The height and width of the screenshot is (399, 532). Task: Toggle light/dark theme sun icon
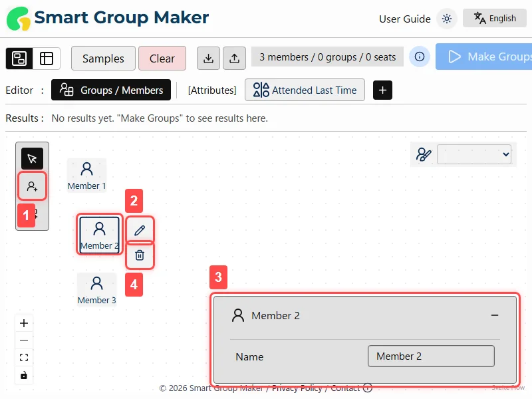(x=447, y=19)
